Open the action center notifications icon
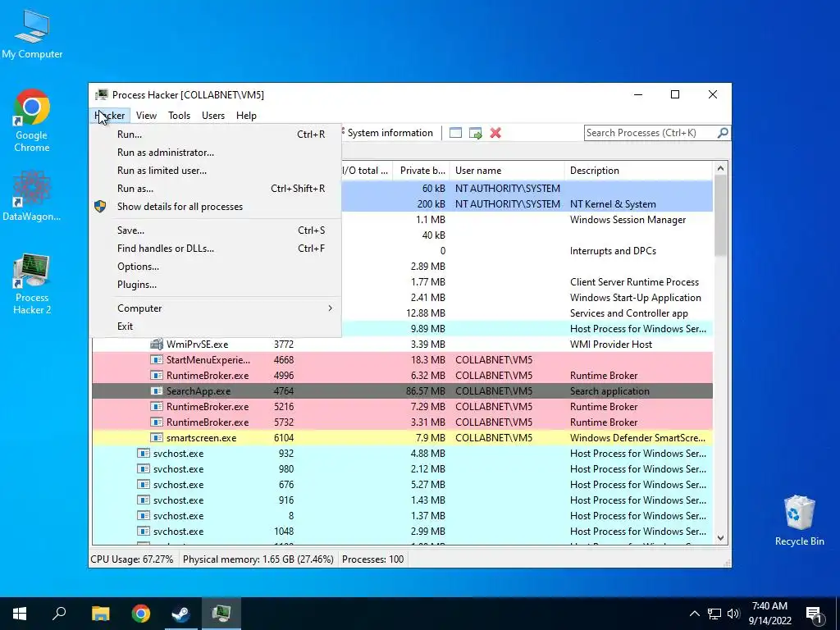The image size is (840, 630). [814, 614]
